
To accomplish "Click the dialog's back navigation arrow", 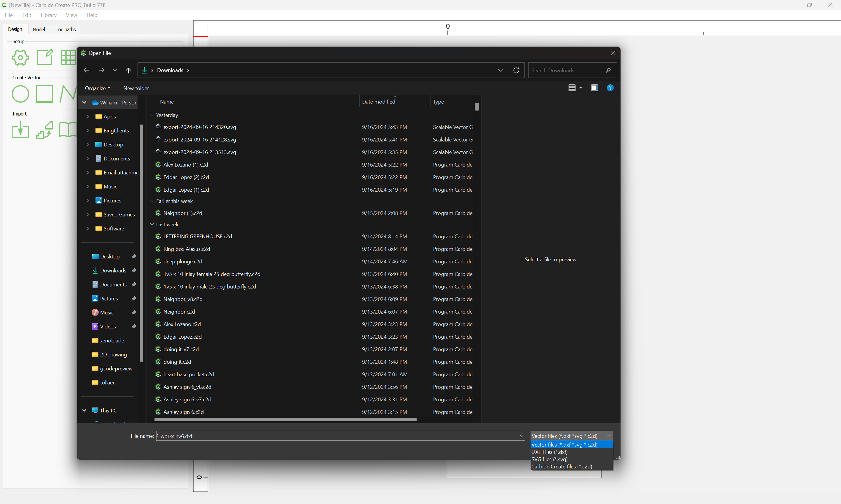I will (86, 70).
